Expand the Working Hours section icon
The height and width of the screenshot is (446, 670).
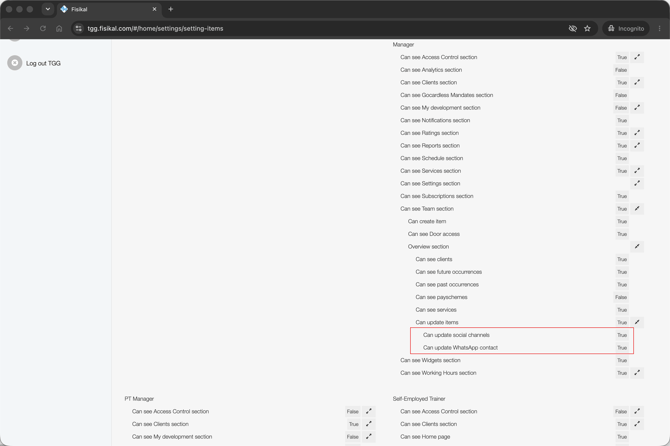coord(637,373)
